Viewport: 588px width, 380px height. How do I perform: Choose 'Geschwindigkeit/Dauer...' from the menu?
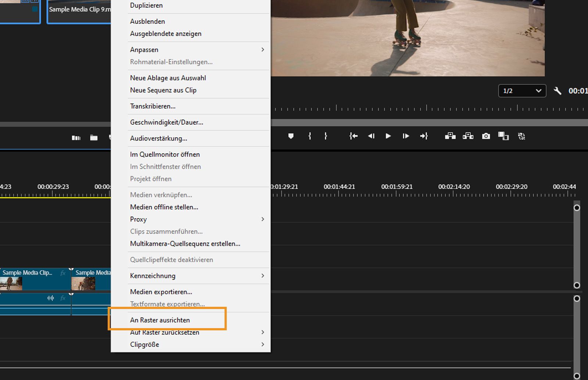(166, 122)
